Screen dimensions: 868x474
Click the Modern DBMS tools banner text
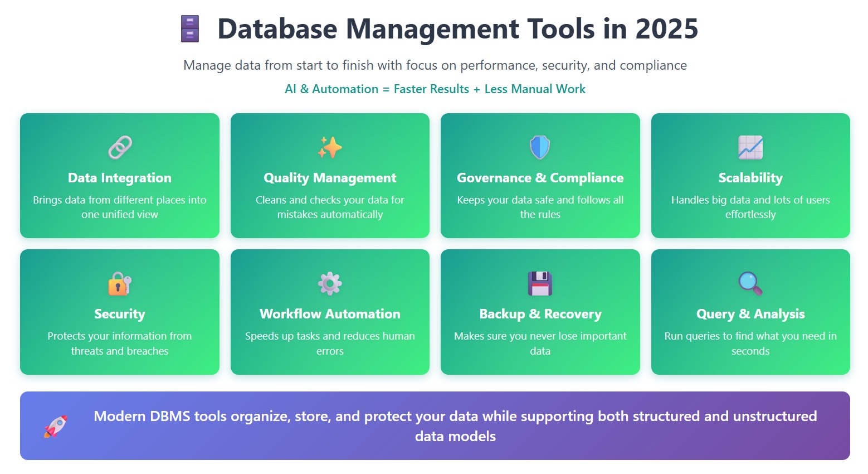(x=455, y=426)
